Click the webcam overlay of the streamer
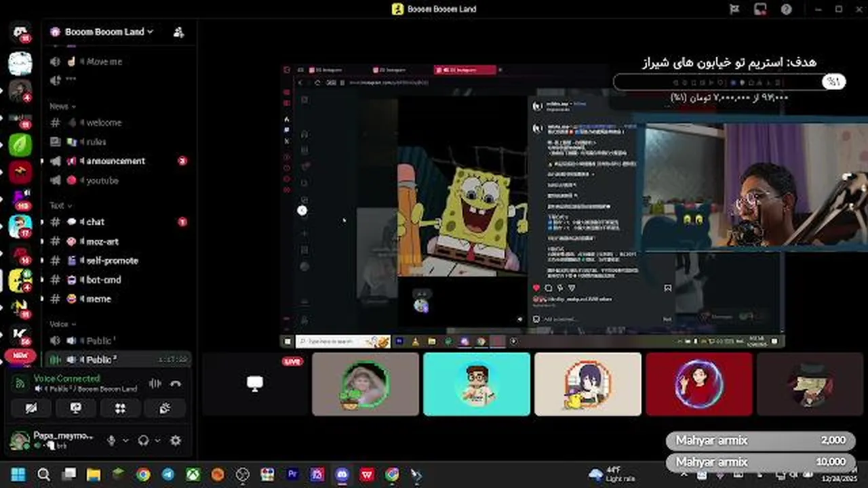868x488 pixels. (x=755, y=186)
